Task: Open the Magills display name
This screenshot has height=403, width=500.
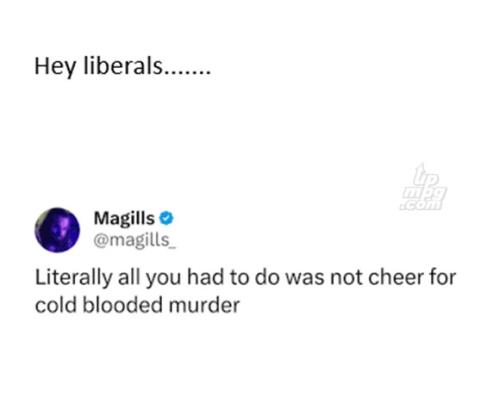Action: 124,219
